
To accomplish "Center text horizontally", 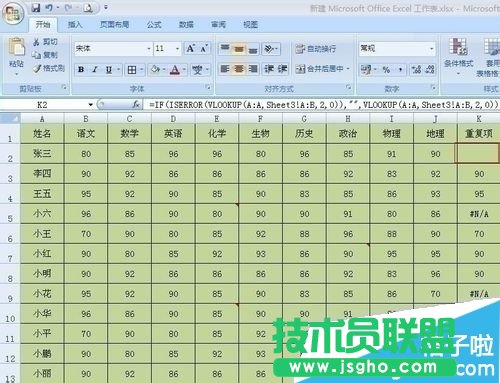I will (239, 69).
